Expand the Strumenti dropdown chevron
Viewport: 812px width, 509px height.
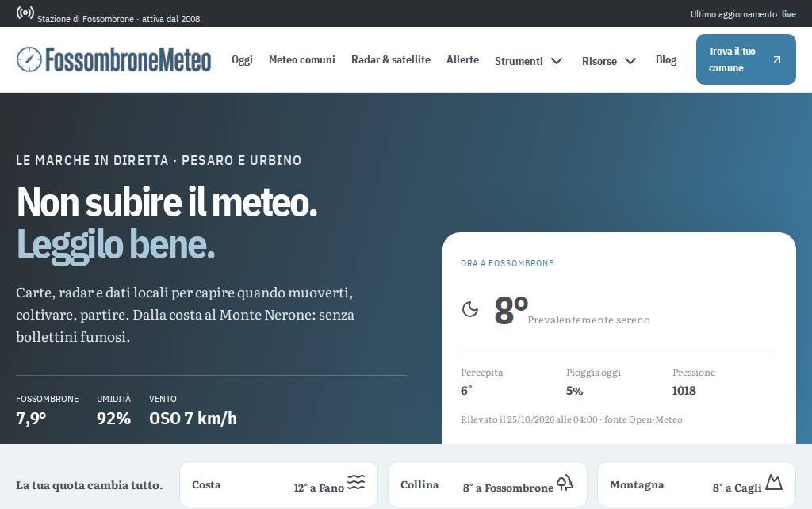click(557, 61)
